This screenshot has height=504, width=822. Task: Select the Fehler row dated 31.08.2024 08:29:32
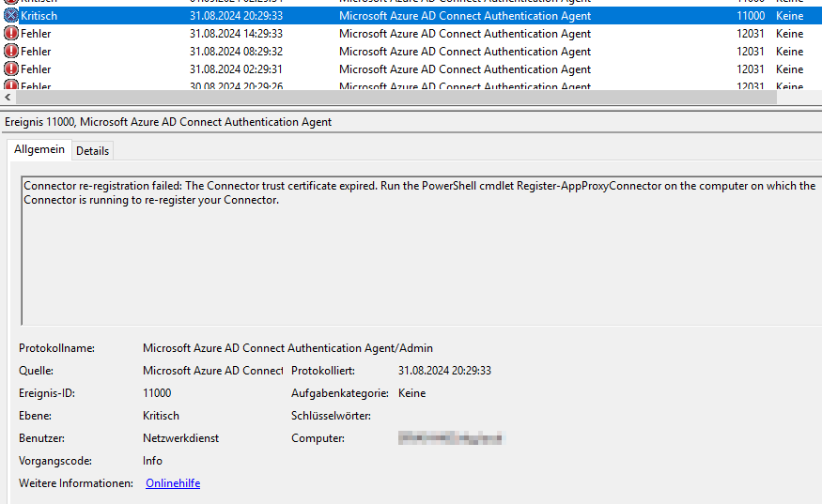pos(411,52)
